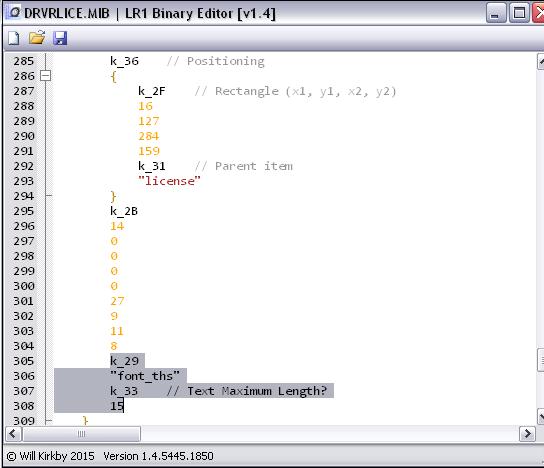The height and width of the screenshot is (468, 544).
Task: Click the fold end marker at line 309
Action: pos(49,420)
